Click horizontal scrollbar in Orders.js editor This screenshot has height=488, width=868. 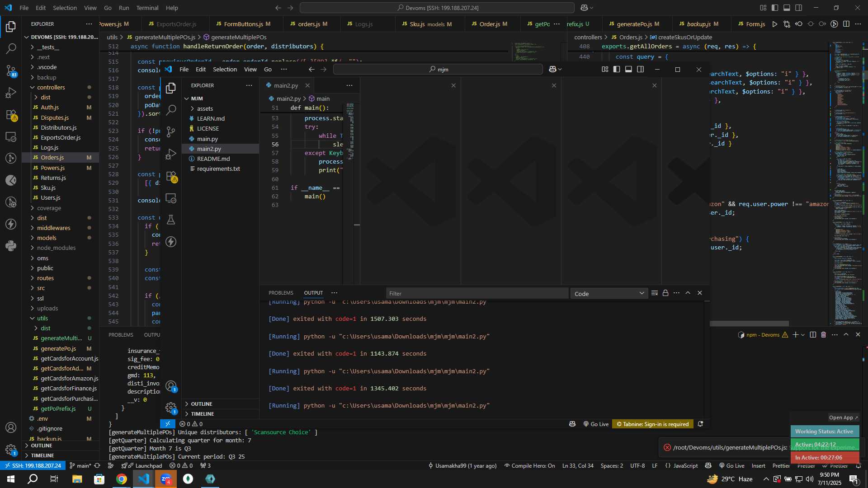point(749,324)
